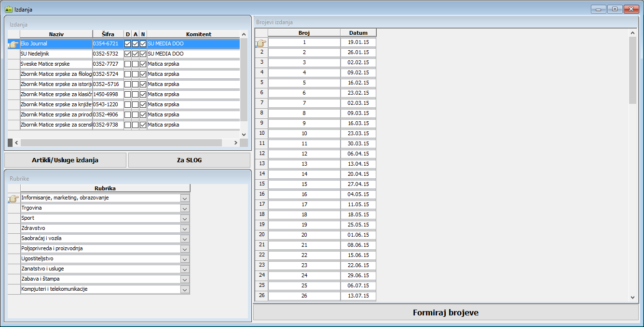Expand the Zdravstvo rubrika dropdown arrow
The image size is (644, 327).
click(x=185, y=228)
